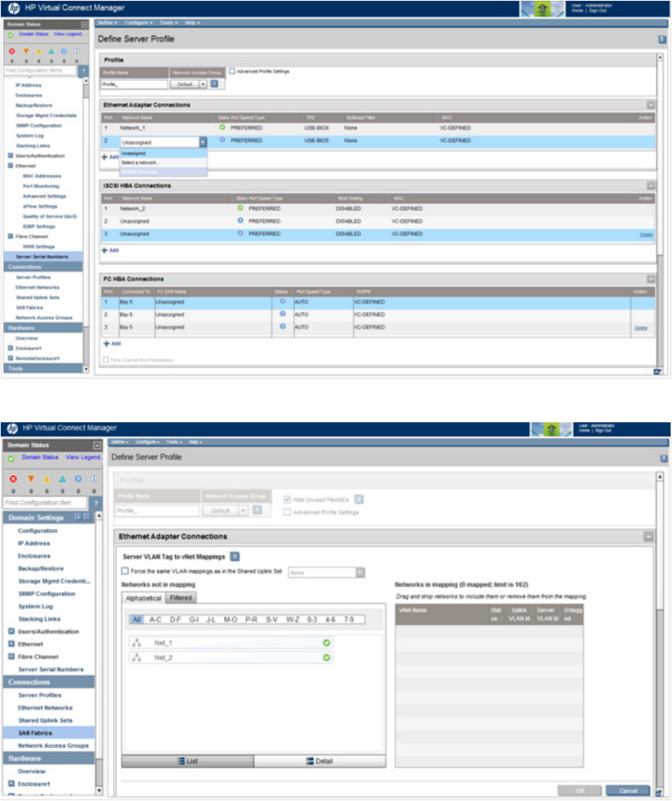Open Server Profiles in bottom screenshot sidebar

(40, 695)
